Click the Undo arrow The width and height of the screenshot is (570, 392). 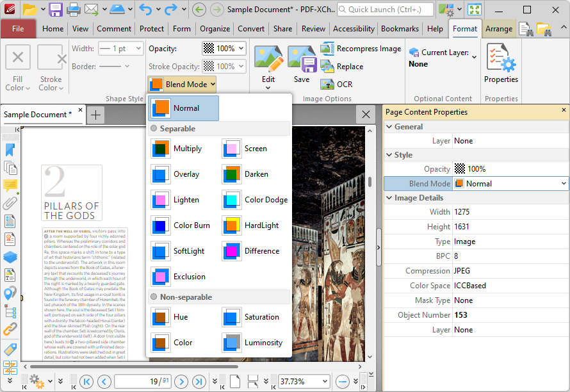[x=145, y=10]
